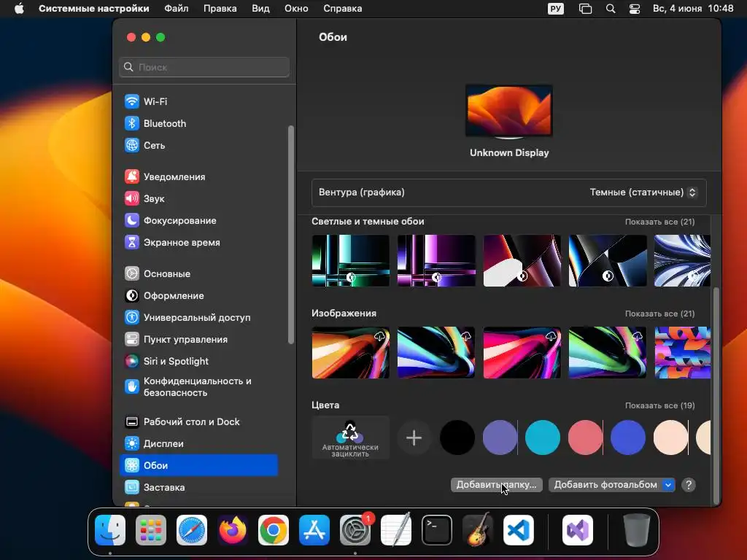This screenshot has height=560, width=747.
Task: Click the sidebar vertical scrollbar
Action: point(291,234)
